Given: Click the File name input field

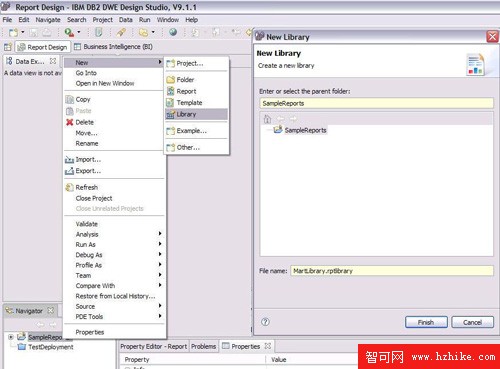Looking at the screenshot, I should pyautogui.click(x=392, y=271).
